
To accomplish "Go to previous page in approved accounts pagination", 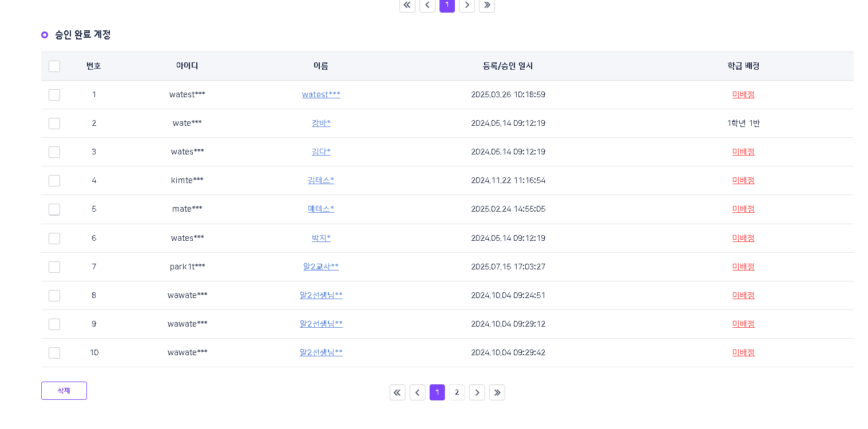I will pos(417,392).
